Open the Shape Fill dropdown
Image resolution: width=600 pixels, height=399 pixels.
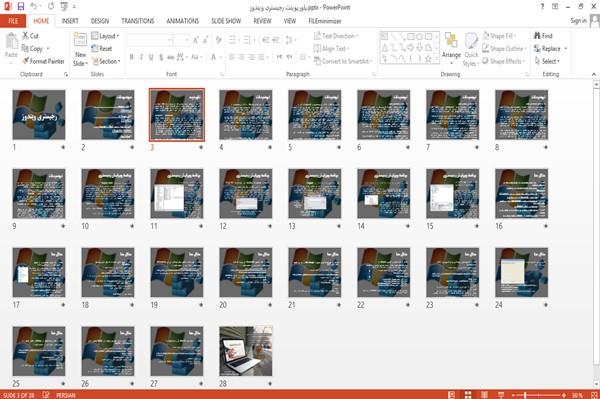coord(499,36)
